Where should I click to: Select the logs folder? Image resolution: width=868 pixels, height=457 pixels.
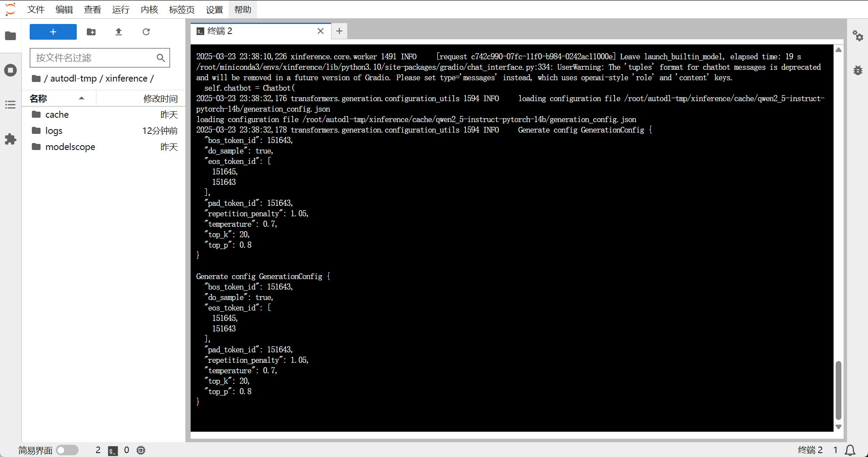(x=104, y=131)
